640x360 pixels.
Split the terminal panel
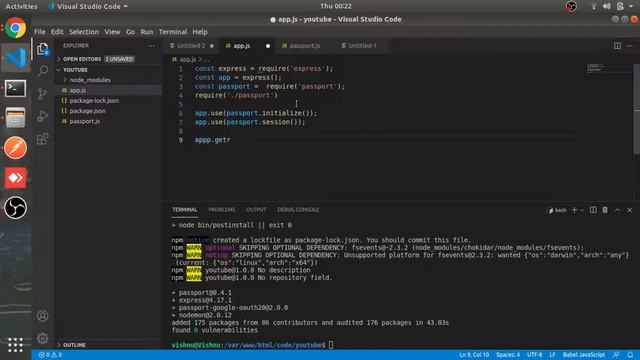(x=593, y=210)
